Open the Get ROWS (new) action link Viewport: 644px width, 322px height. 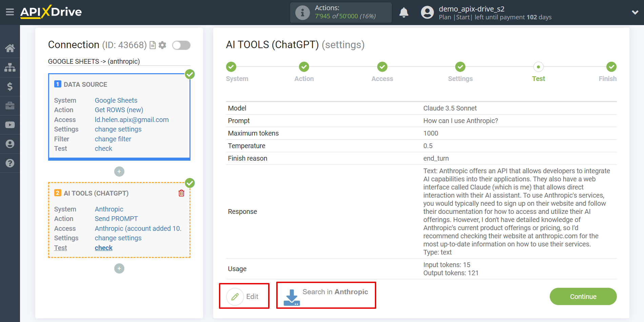click(x=119, y=110)
